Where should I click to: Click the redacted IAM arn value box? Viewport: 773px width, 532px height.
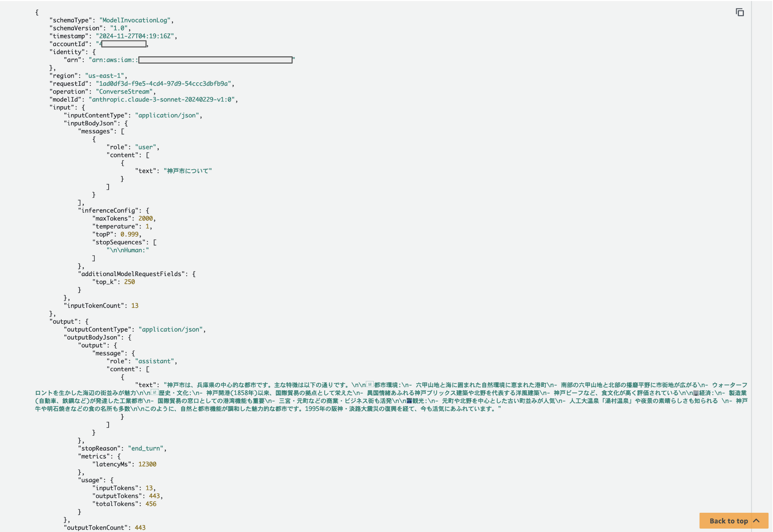point(215,60)
